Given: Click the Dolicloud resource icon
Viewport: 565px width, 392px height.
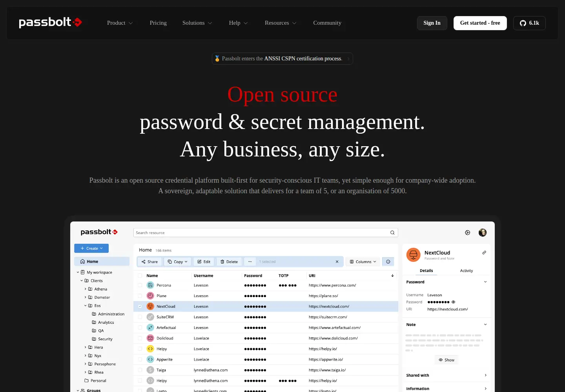Looking at the screenshot, I should [150, 338].
